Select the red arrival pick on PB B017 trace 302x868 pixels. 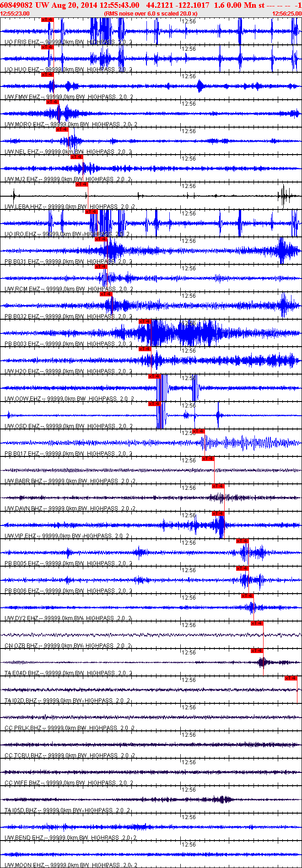(x=199, y=431)
